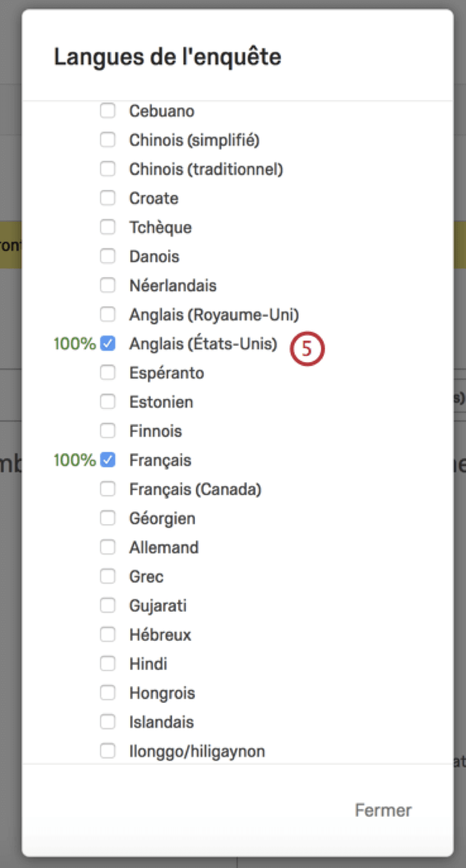Select the Hébreux language checkbox
This screenshot has height=868, width=466.
coord(107,635)
